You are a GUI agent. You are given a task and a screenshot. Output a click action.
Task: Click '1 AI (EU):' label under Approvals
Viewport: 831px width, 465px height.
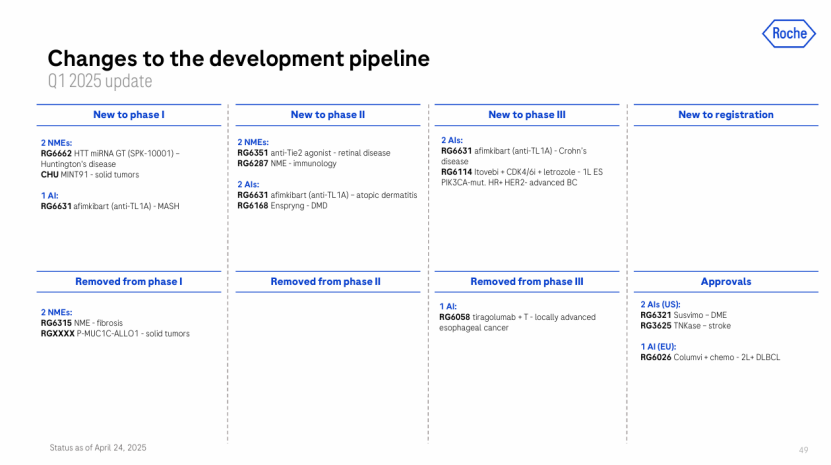pyautogui.click(x=658, y=347)
